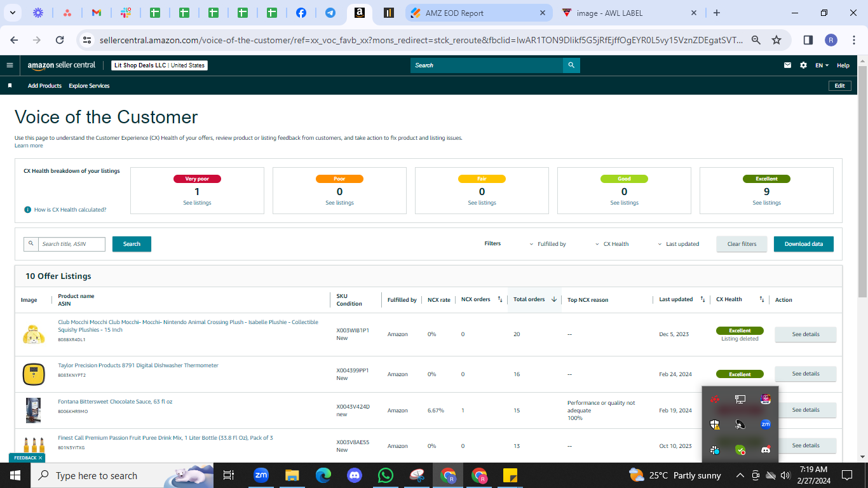The image size is (868, 488).
Task: Open the Taylor Precision Products thermometer link
Action: (x=138, y=365)
